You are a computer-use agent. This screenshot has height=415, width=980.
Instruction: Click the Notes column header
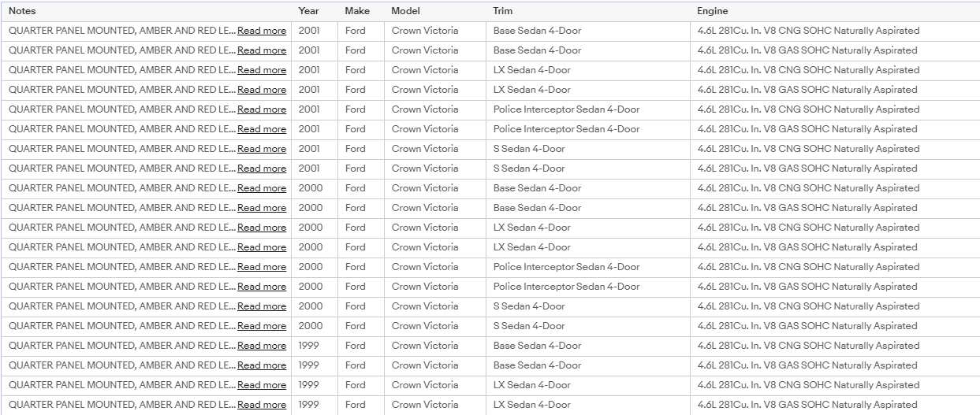click(22, 11)
